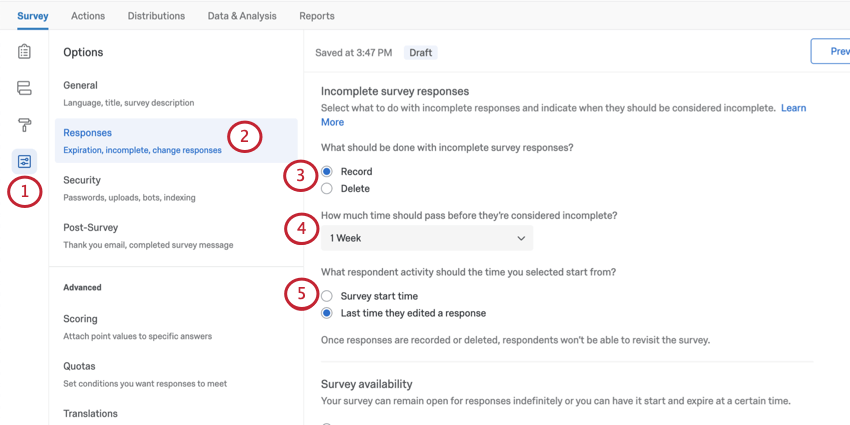Open the Distributions tab
The height and width of the screenshot is (425, 850).
[156, 16]
